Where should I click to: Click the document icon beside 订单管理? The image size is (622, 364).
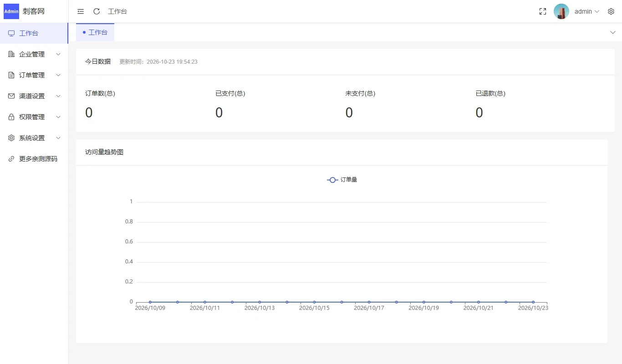pyautogui.click(x=11, y=75)
